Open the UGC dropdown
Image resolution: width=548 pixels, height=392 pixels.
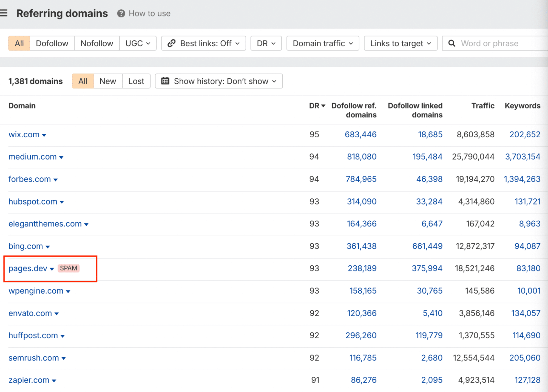pos(138,43)
